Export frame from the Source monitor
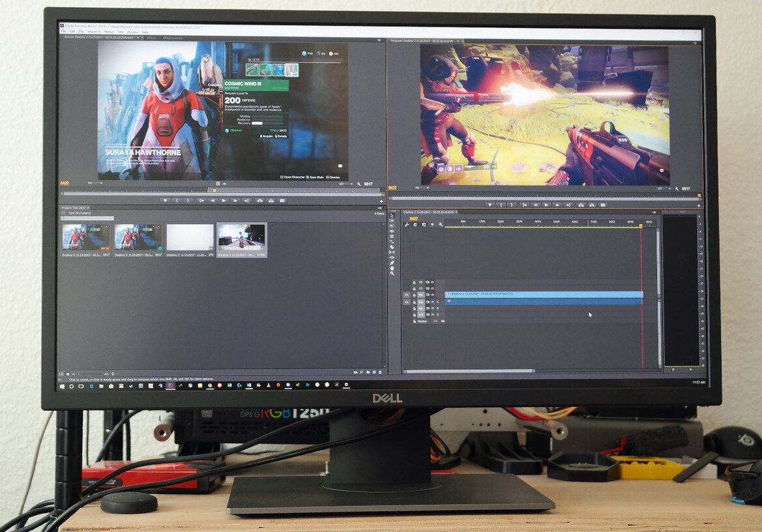The image size is (762, 532). pos(282,201)
